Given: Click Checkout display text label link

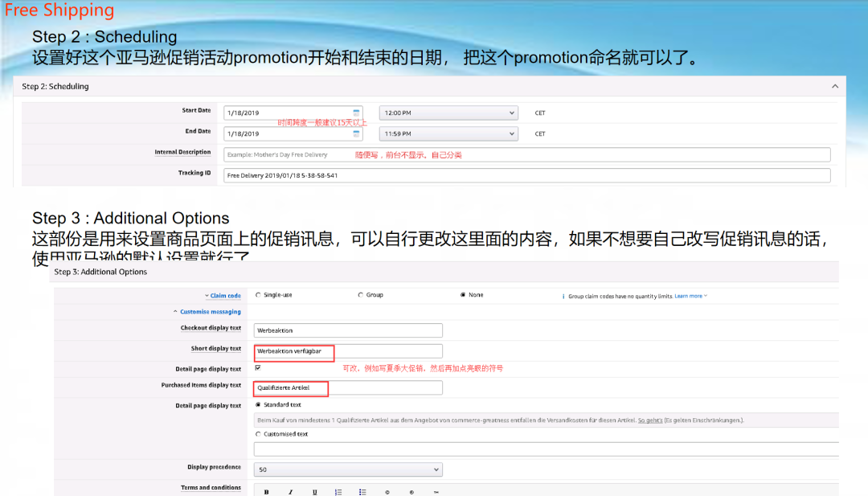Looking at the screenshot, I should click(211, 328).
